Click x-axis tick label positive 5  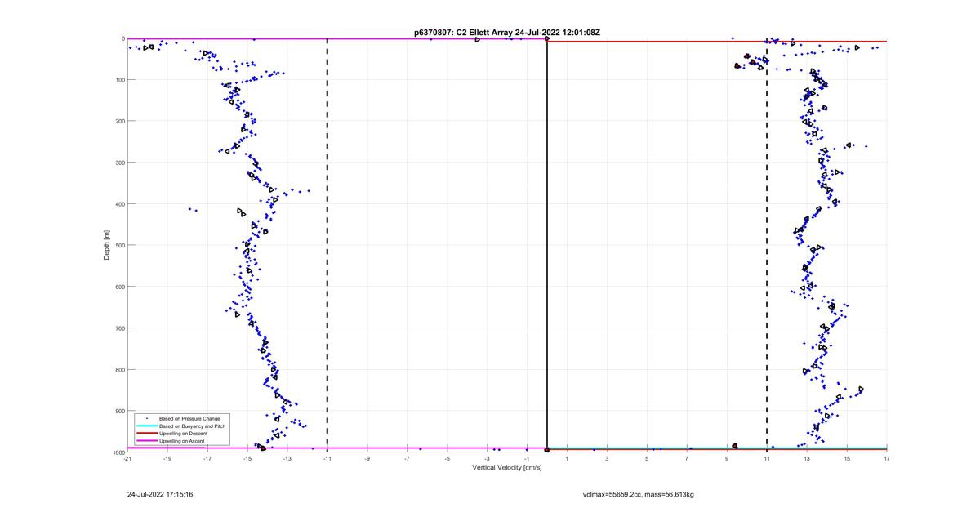tap(647, 459)
